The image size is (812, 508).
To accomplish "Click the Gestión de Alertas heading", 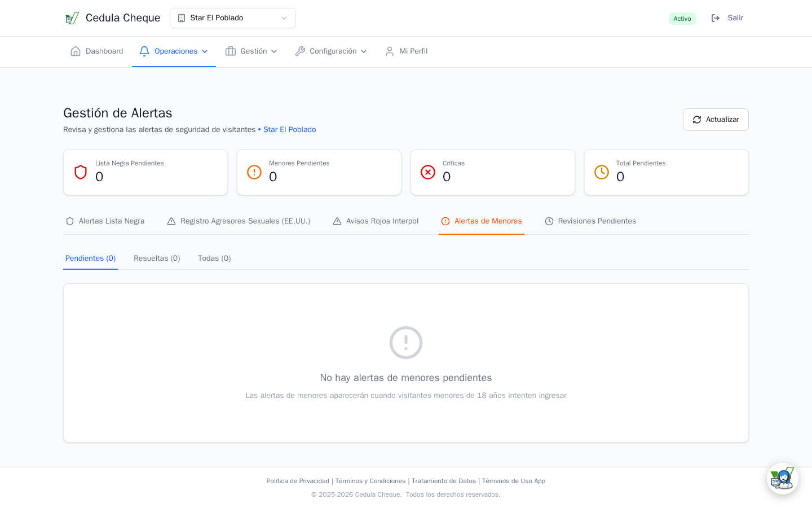I will click(118, 113).
